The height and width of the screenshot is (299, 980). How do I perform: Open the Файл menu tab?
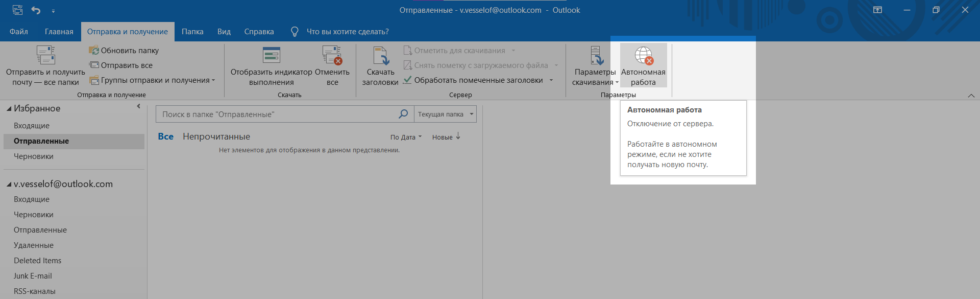coord(19,32)
